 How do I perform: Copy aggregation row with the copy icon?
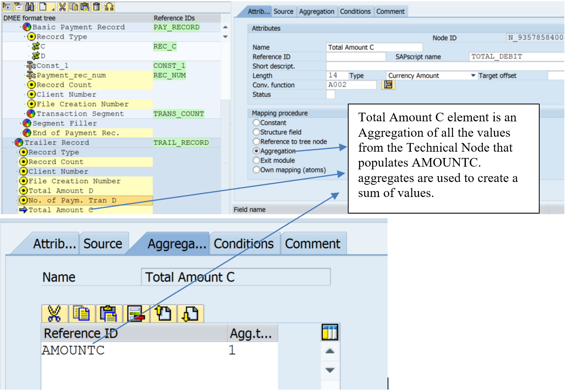pyautogui.click(x=82, y=314)
